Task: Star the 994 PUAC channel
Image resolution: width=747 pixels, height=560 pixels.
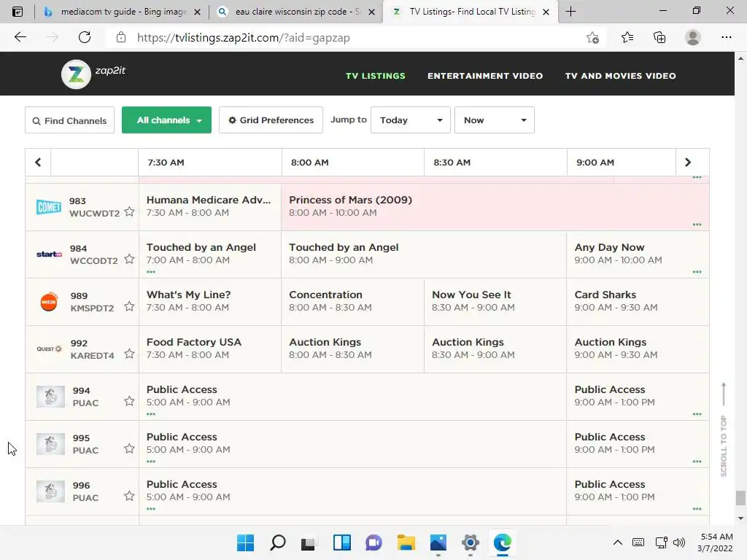Action: click(x=129, y=401)
